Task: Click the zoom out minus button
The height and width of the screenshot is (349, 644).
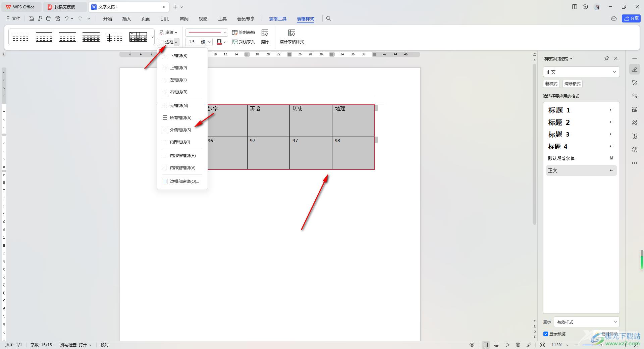Action: point(576,345)
